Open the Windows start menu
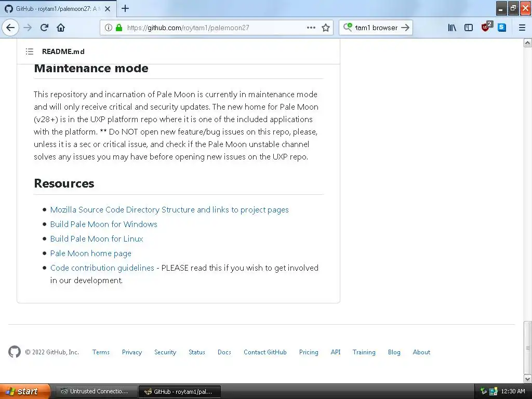 click(25, 391)
